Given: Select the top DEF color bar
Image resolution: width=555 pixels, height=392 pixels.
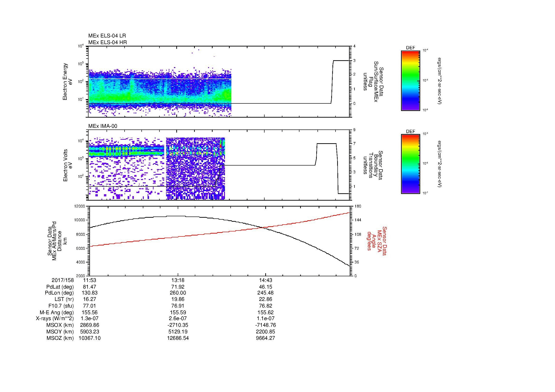Looking at the screenshot, I should (410, 81).
